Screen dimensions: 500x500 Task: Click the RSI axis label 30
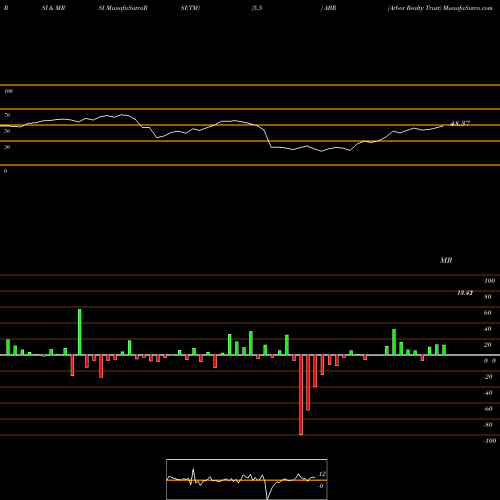tap(7, 147)
